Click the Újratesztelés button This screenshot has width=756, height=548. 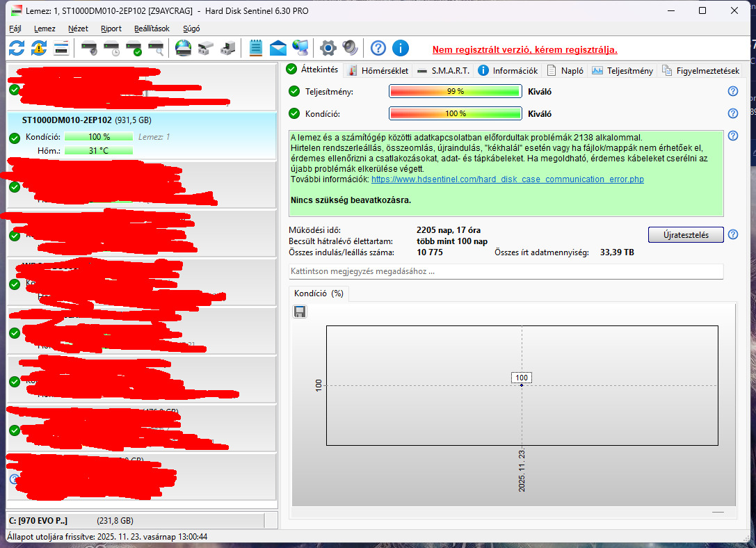point(686,235)
